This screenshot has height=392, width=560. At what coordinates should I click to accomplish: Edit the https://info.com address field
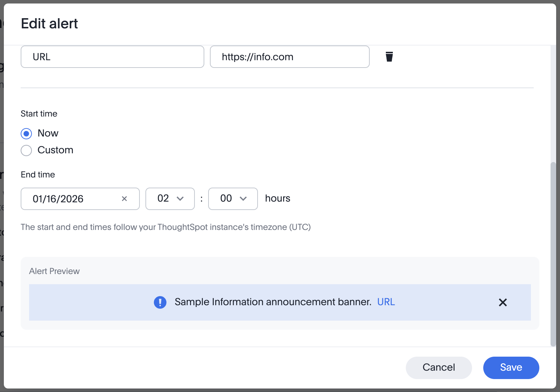click(289, 57)
